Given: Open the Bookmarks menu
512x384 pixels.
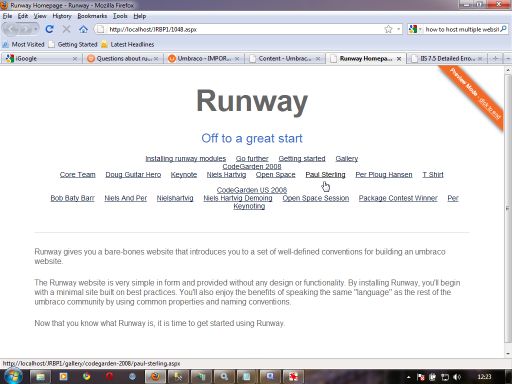Looking at the screenshot, I should [x=92, y=16].
